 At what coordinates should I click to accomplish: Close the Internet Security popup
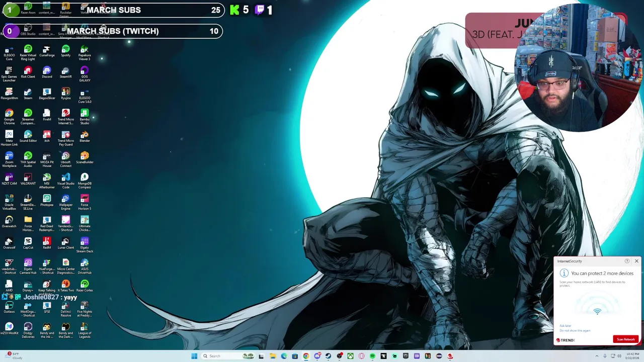coord(636,261)
